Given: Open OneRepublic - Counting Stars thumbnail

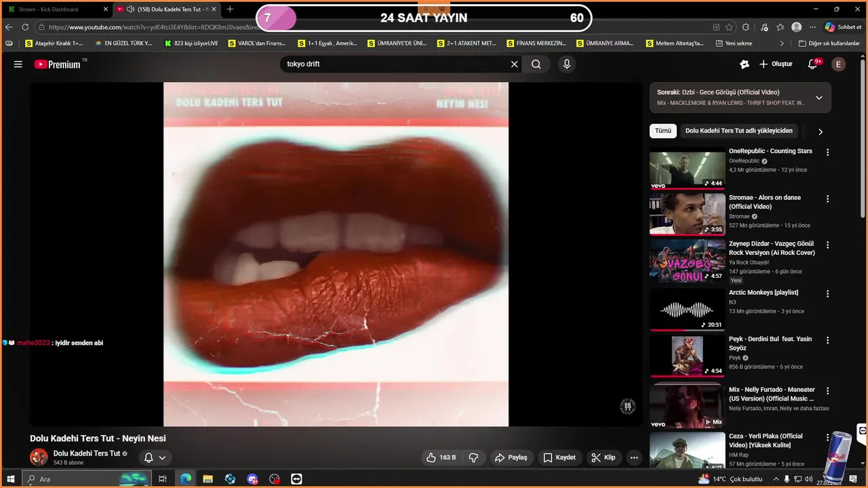Looking at the screenshot, I should (x=687, y=168).
